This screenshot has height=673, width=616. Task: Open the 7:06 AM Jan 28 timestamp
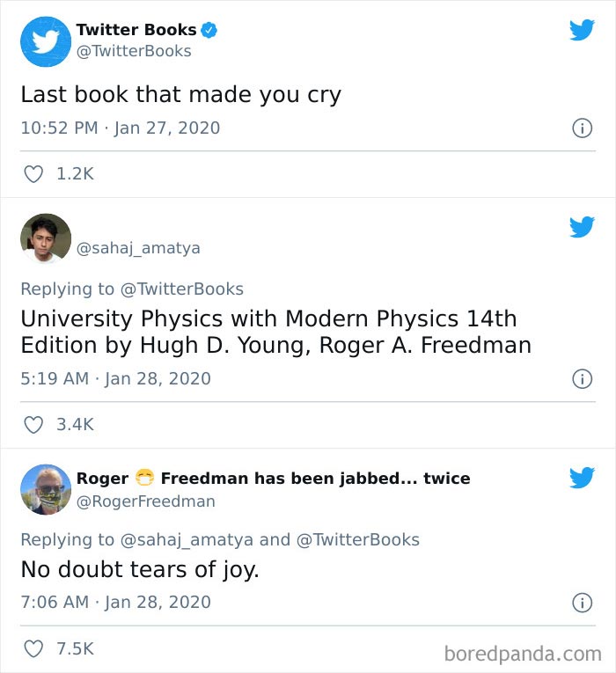coord(115,603)
